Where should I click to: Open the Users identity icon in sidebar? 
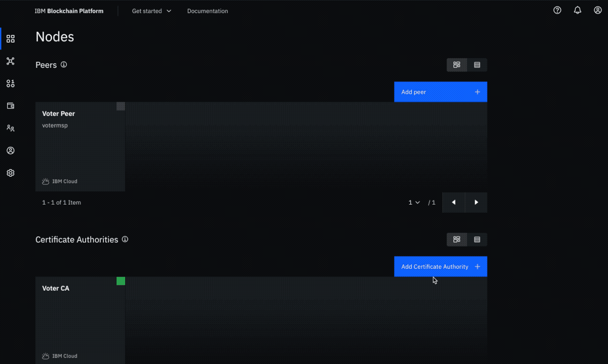point(10,150)
